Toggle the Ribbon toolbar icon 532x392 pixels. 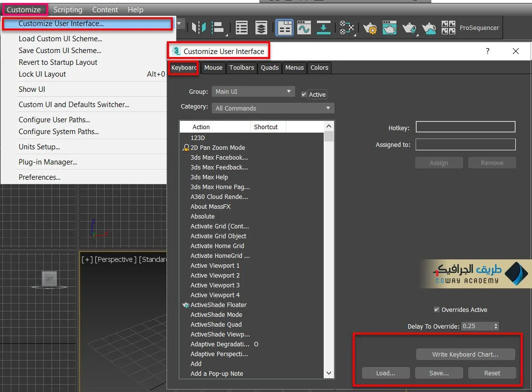[x=284, y=28]
